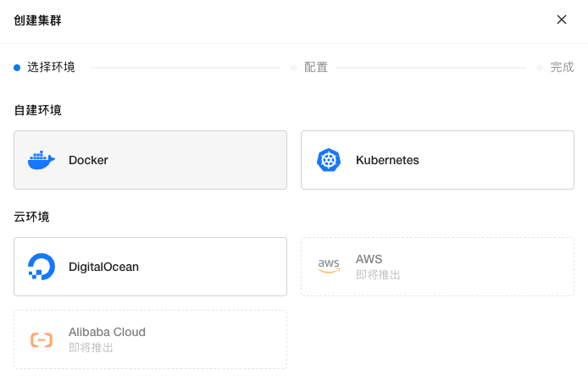The width and height of the screenshot is (588, 386).
Task: Jump to the 配置 step label
Action: [x=316, y=68]
